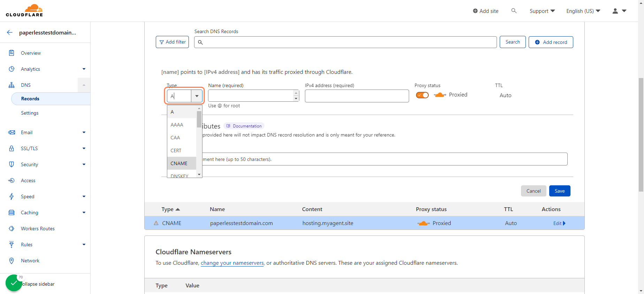Open the user account profile icon
Viewport: 644px width, 294px height.
point(615,11)
